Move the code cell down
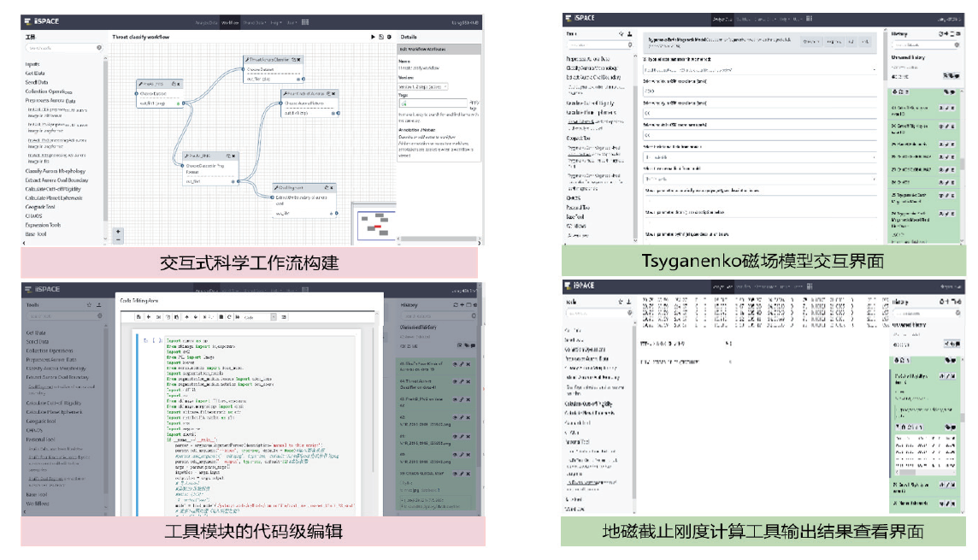This screenshot has height=560, width=978. click(x=195, y=317)
